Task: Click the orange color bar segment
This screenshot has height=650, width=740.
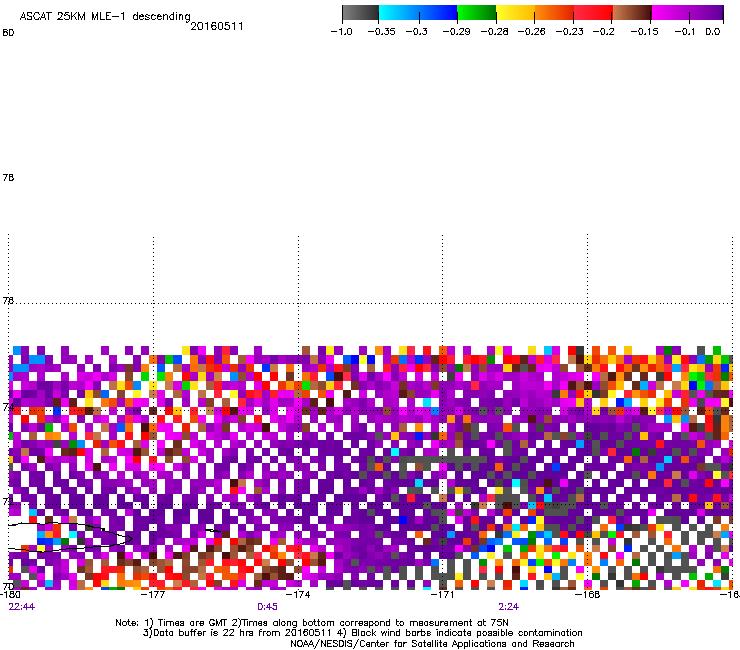Action: 554,12
